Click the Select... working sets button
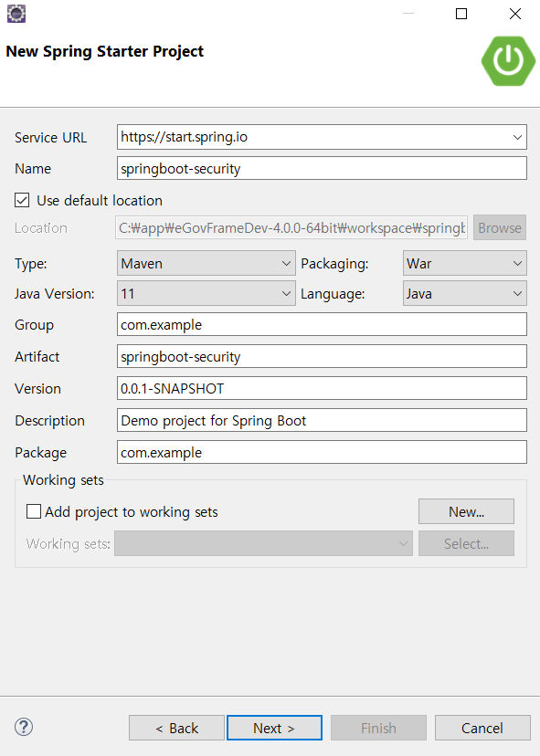 tap(466, 543)
